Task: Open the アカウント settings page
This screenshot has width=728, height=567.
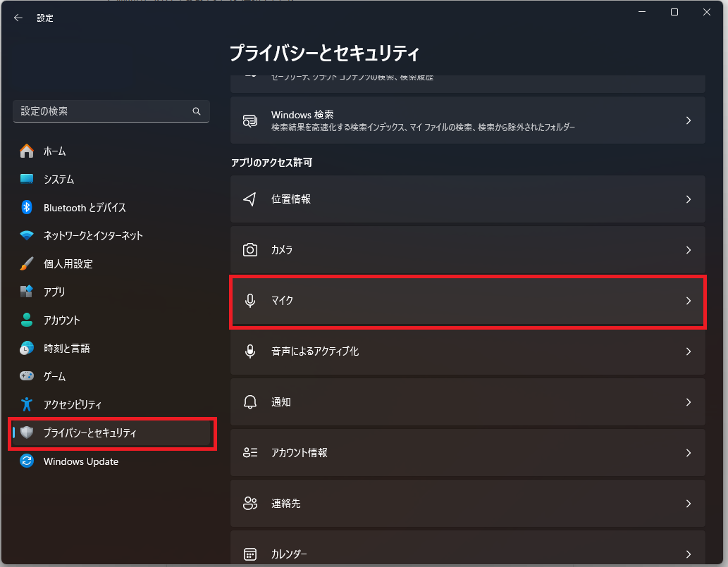Action: point(111,320)
